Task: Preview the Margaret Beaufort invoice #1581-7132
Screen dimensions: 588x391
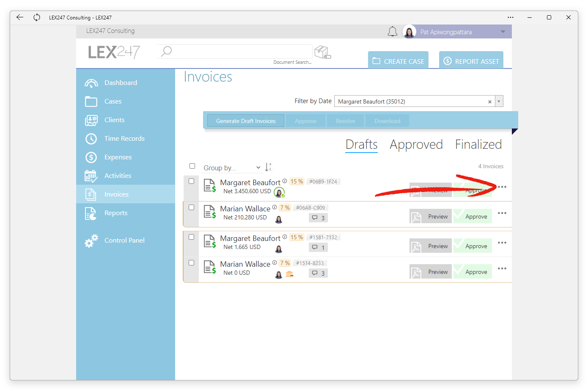Action: [431, 246]
